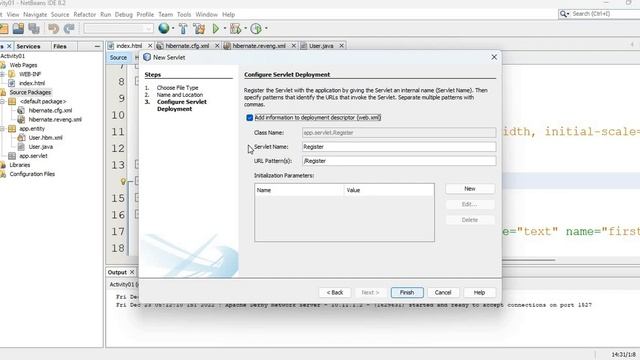Viewport: 640px width, 360px height.
Task: Select the Source Packages node
Action: pyautogui.click(x=30, y=92)
